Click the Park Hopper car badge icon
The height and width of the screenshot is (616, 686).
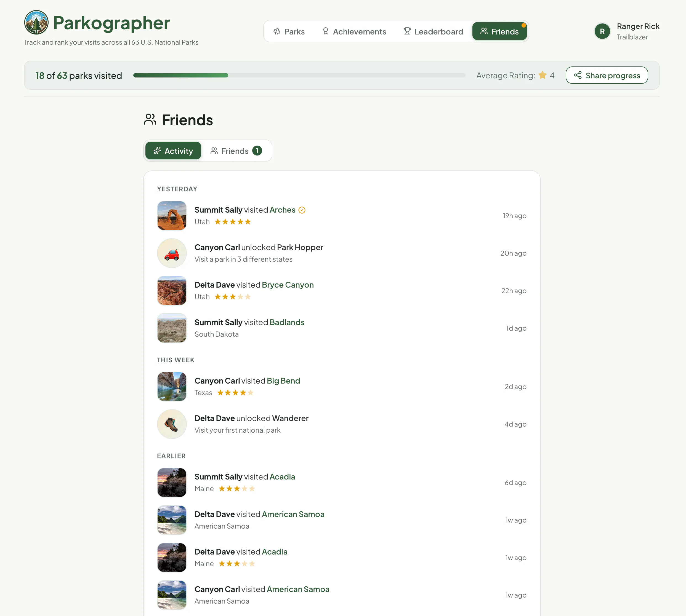click(x=172, y=253)
